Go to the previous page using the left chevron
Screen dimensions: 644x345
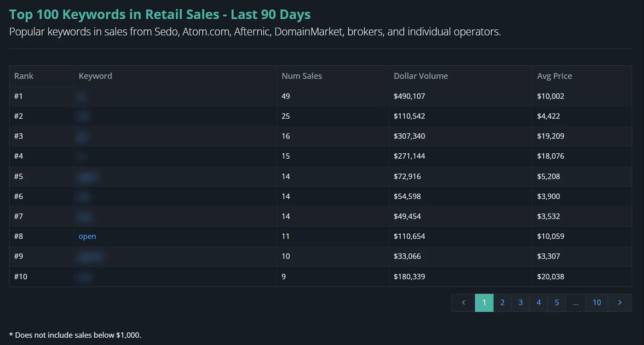tap(463, 303)
